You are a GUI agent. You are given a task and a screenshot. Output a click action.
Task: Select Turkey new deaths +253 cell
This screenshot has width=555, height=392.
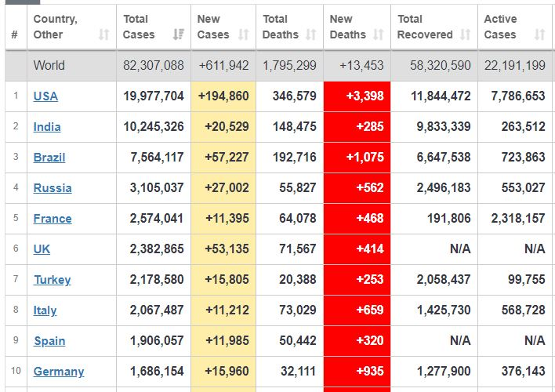click(x=357, y=280)
